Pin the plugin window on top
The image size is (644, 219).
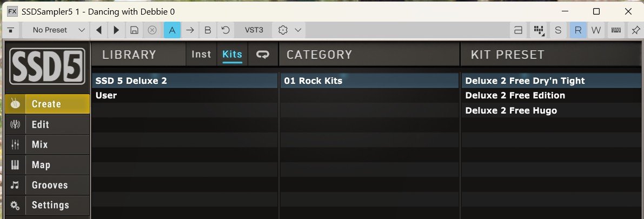(635, 30)
